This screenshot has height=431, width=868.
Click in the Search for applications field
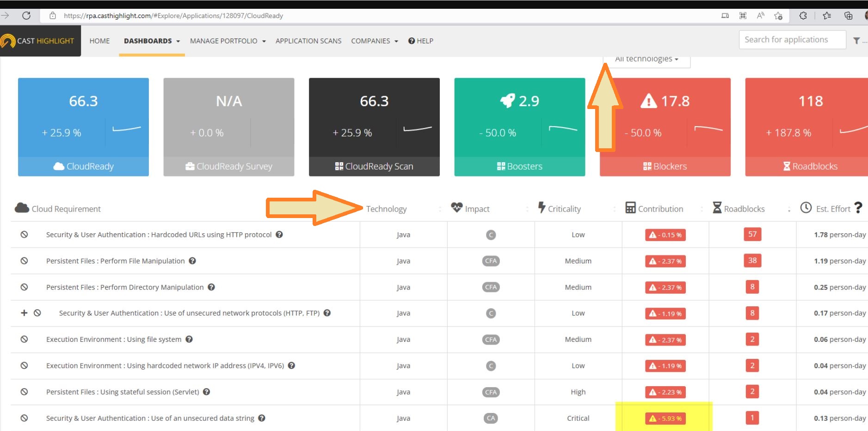793,40
